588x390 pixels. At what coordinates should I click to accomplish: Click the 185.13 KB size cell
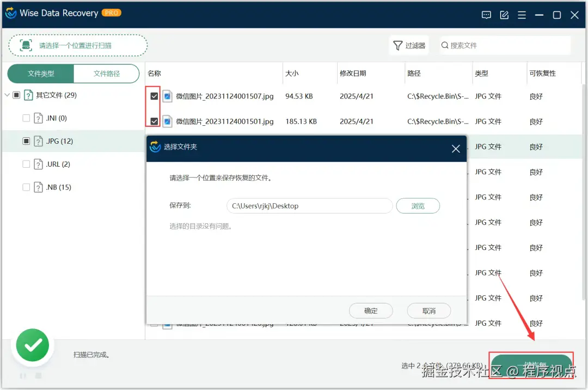click(301, 121)
